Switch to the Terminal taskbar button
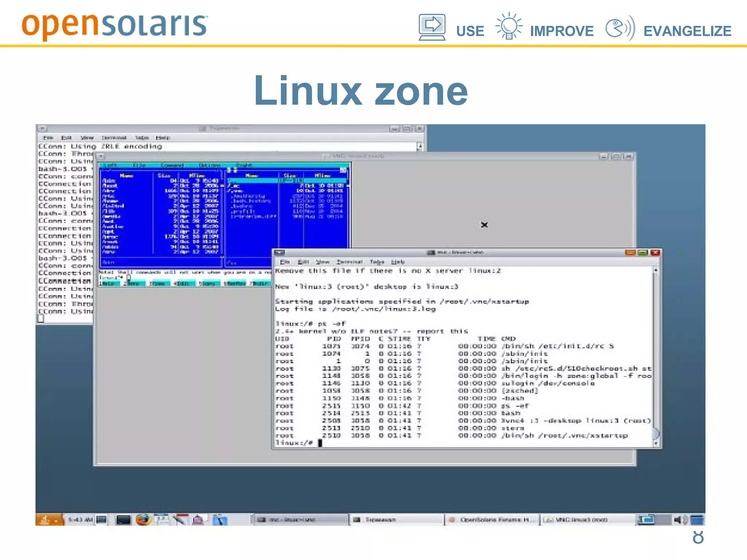The height and width of the screenshot is (560, 747). point(396,520)
